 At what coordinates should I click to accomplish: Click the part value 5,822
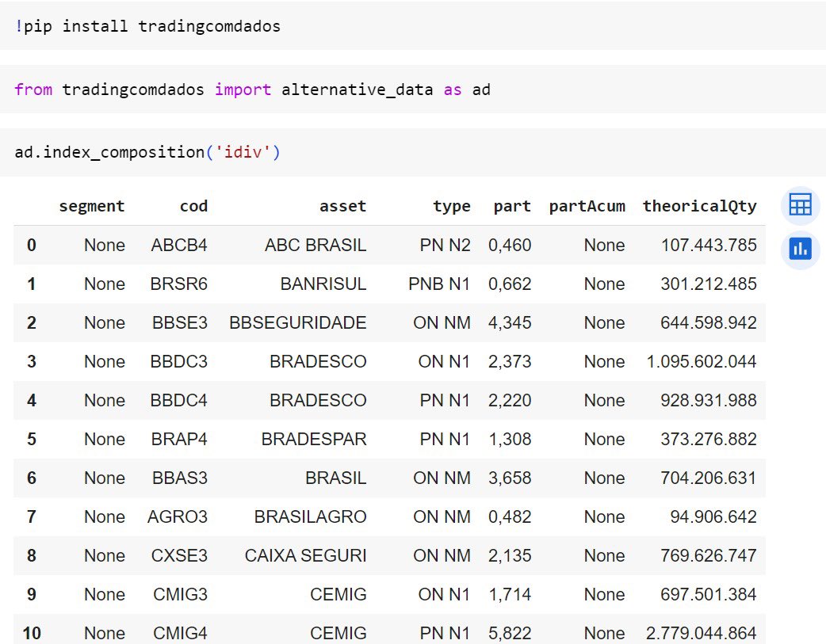[x=510, y=633]
